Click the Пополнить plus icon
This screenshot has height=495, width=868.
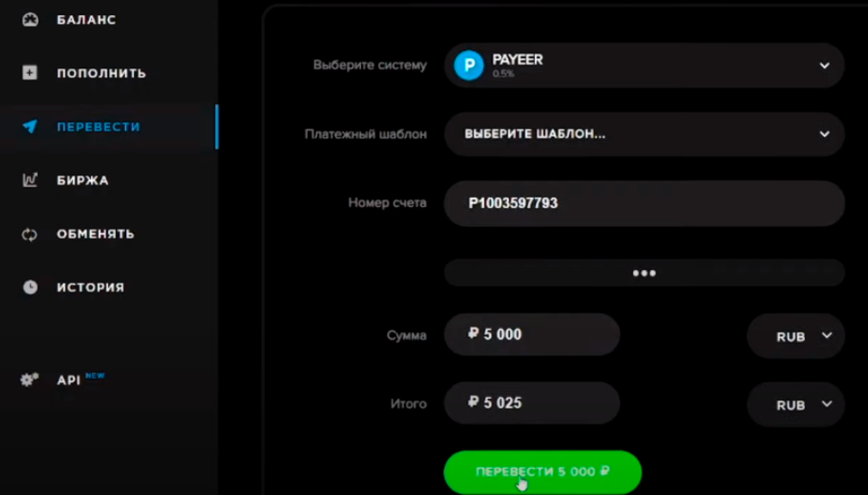(x=30, y=73)
